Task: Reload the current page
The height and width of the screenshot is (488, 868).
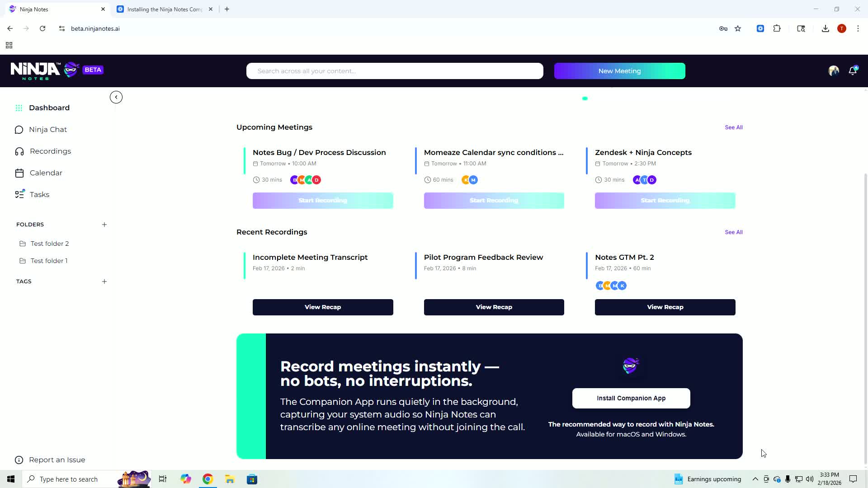Action: coord(42,28)
